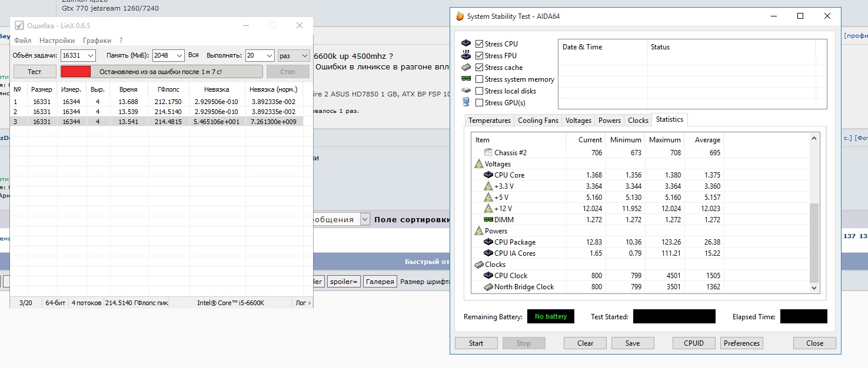
Task: Check Stress system memory option
Action: coord(480,79)
